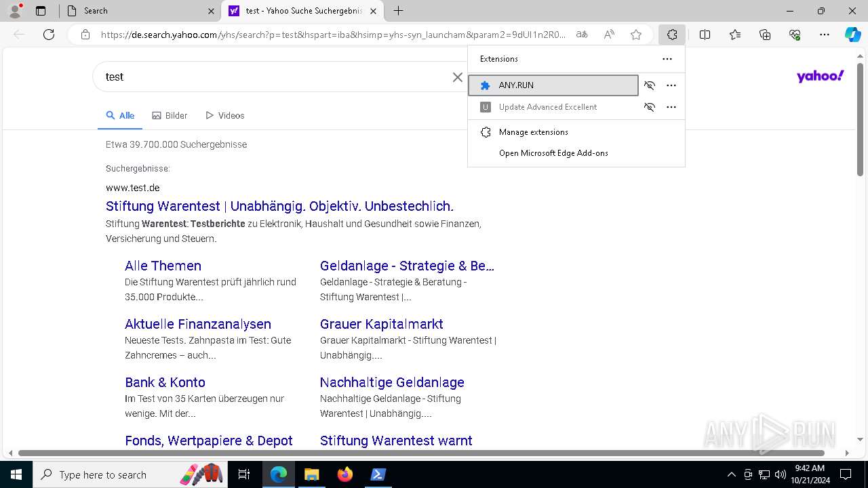Open the Favorites list icon
Viewport: 868px width, 488px height.
pos(735,35)
